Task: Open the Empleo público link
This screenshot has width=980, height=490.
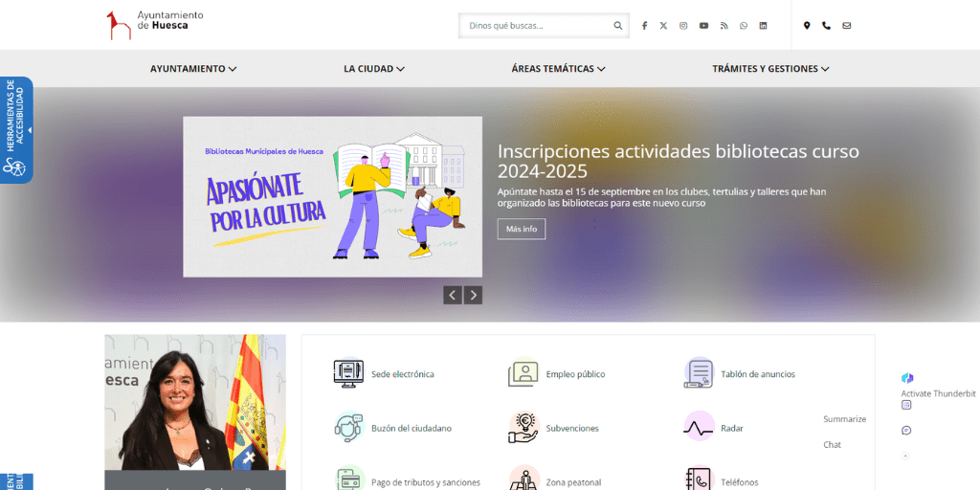Action: [575, 374]
